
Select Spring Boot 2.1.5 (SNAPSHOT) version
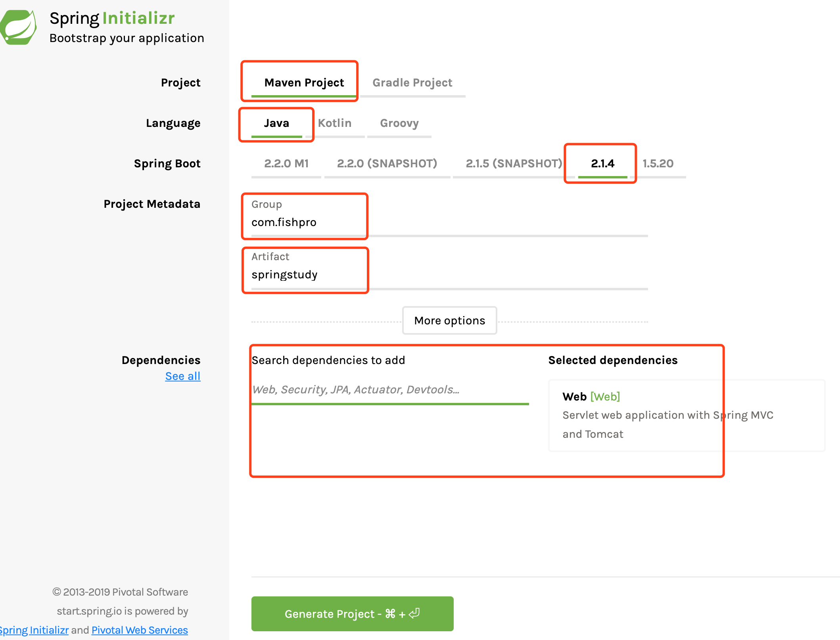[x=514, y=163]
